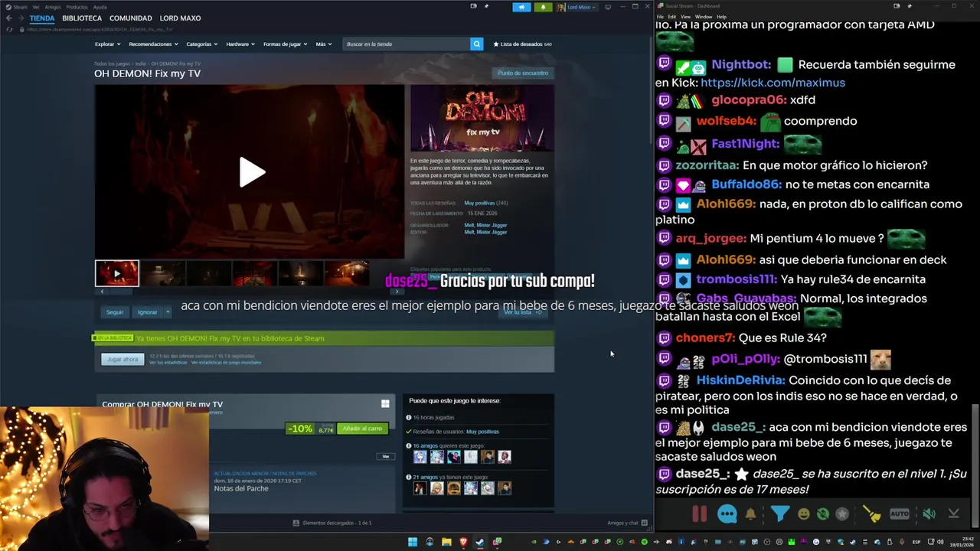This screenshot has height=551, width=980.
Task: Expand the Explorar store menu
Action: (x=107, y=44)
